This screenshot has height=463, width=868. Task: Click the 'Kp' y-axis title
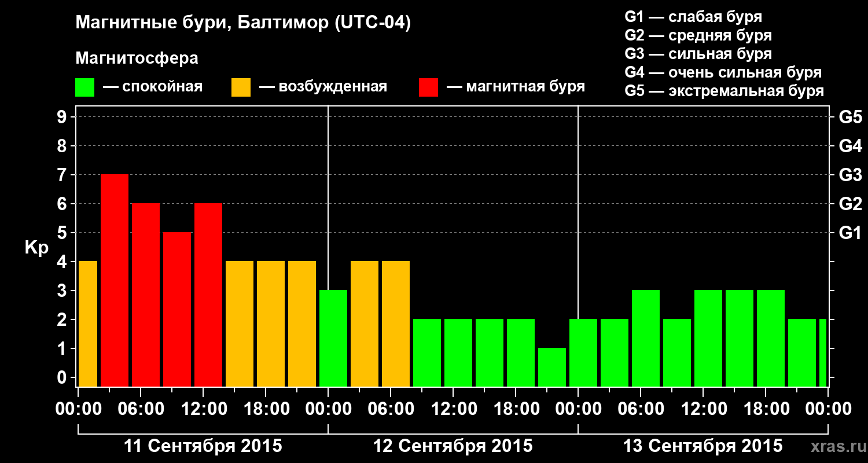[x=36, y=249]
